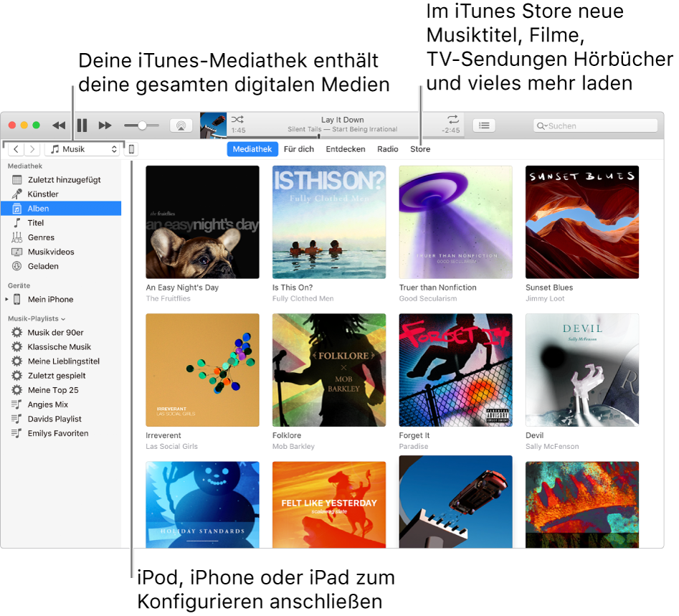This screenshot has height=616, width=679.
Task: Toggle the repeat icon in now-playing display
Action: click(x=453, y=119)
